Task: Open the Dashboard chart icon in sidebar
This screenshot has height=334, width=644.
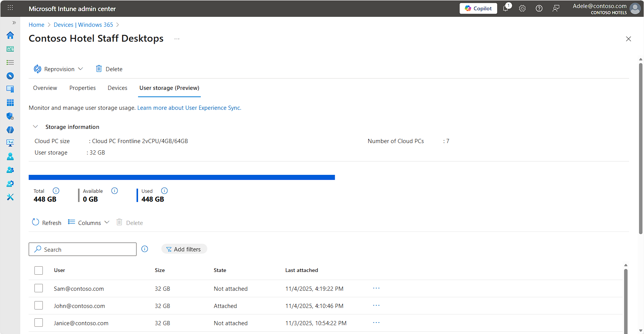Action: tap(10, 49)
